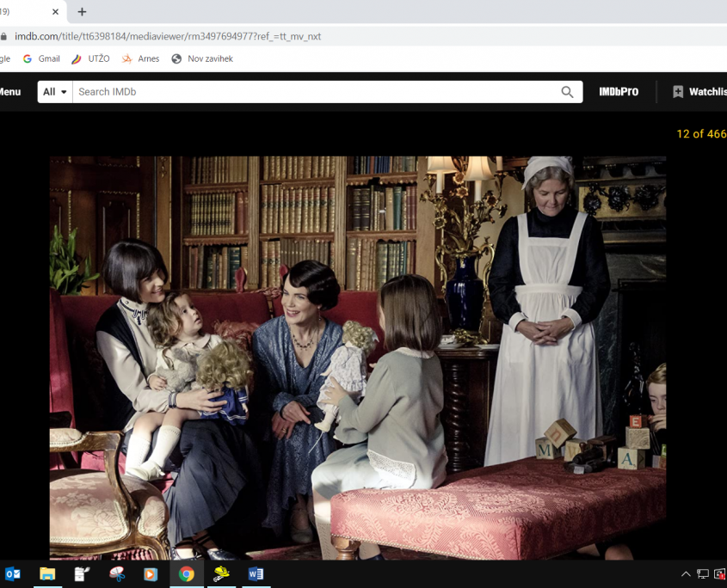The height and width of the screenshot is (588, 727).
Task: Open the Arnes bookmark
Action: tap(140, 58)
